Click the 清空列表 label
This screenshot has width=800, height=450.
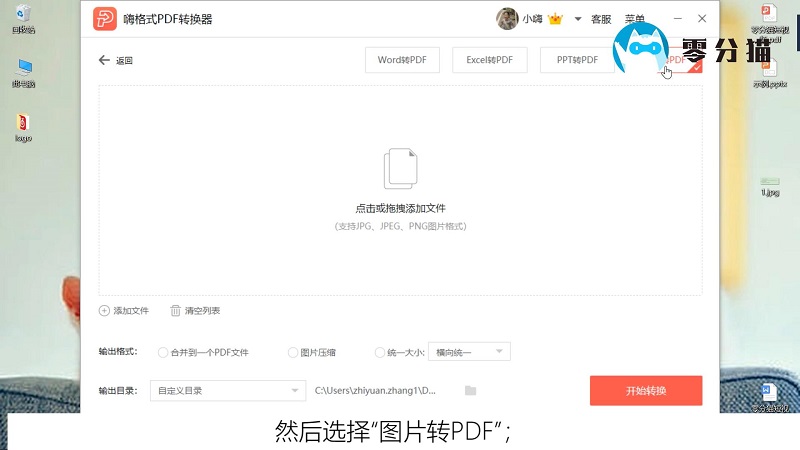203,311
